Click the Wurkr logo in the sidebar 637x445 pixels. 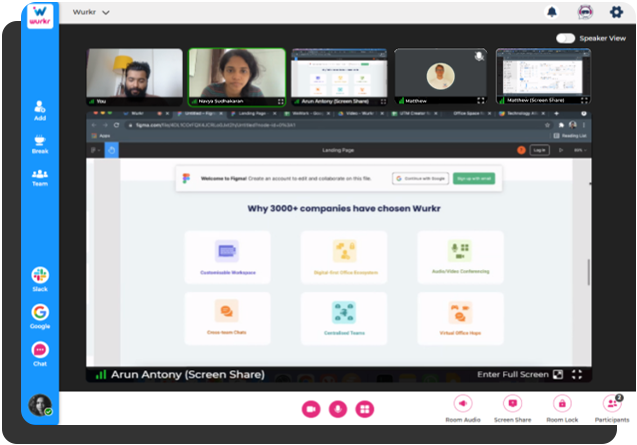(40, 15)
